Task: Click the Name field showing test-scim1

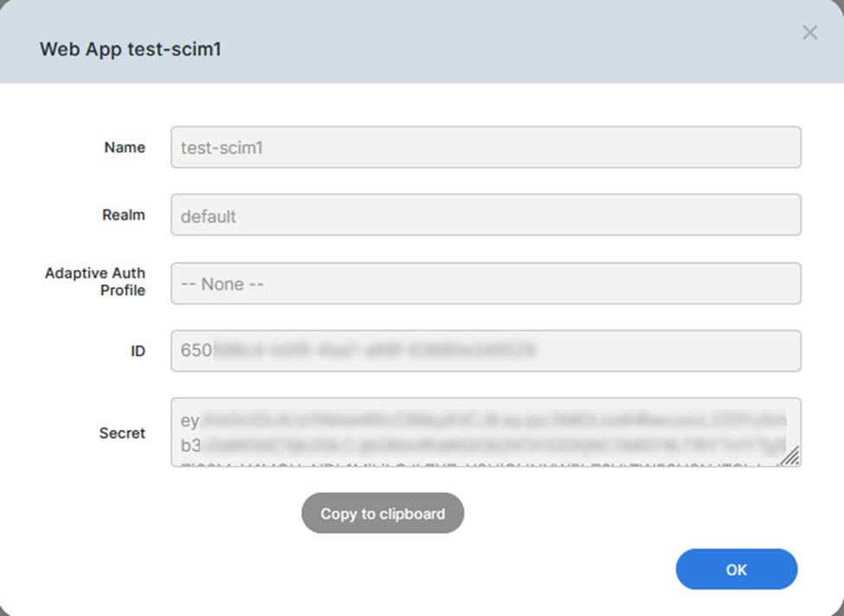Action: coord(485,147)
